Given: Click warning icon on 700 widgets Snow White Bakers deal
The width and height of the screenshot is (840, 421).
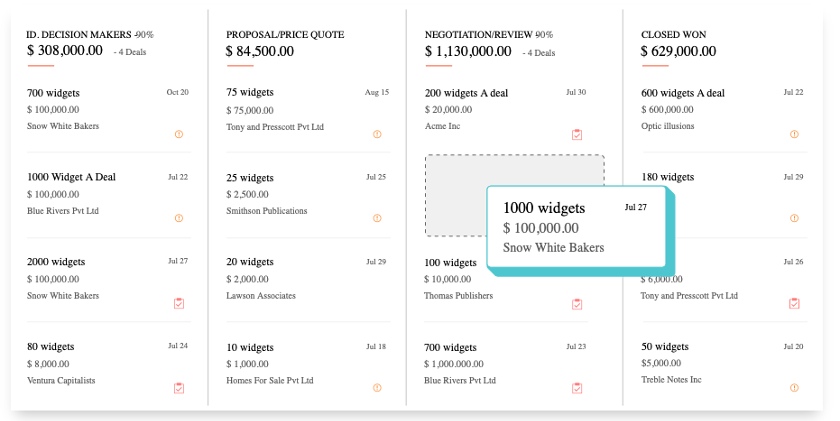Looking at the screenshot, I should pyautogui.click(x=179, y=134).
